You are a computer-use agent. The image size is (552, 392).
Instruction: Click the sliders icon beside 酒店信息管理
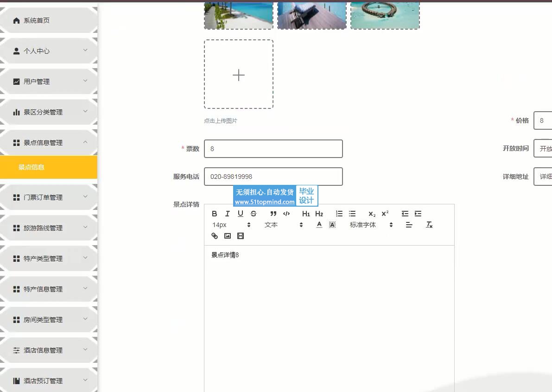tap(16, 350)
